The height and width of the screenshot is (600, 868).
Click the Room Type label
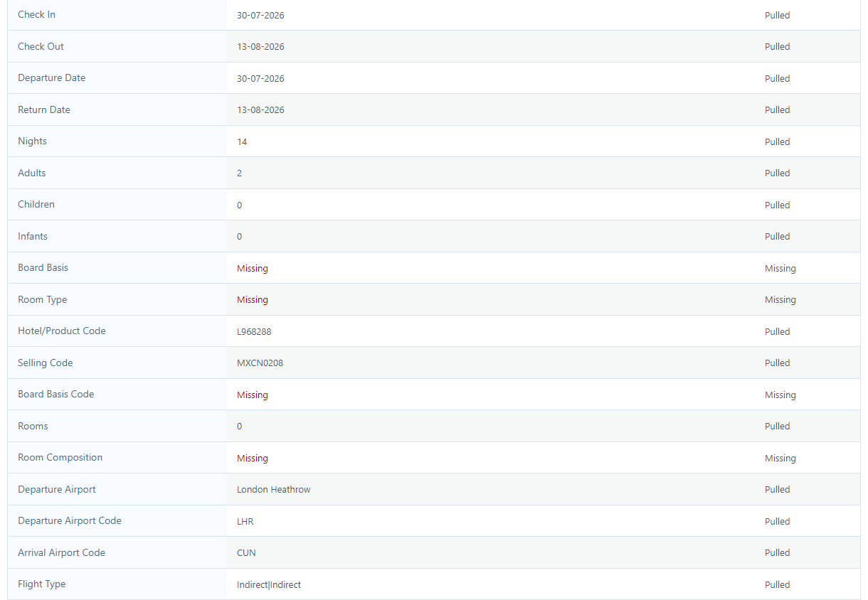42,300
